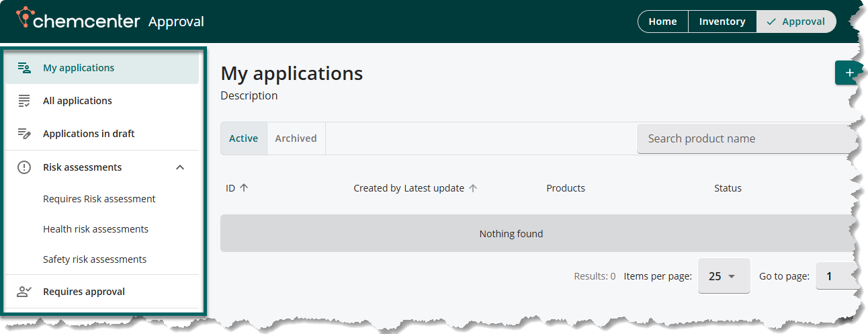Go to Home in top navigation

click(662, 22)
